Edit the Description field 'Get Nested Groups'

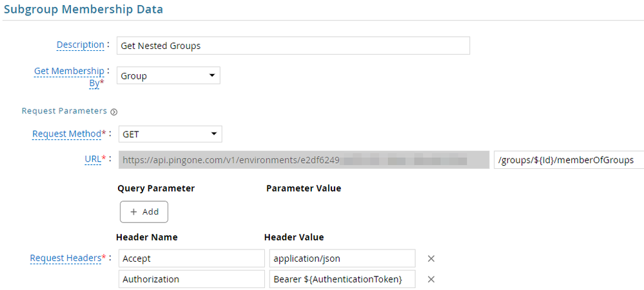pyautogui.click(x=293, y=46)
